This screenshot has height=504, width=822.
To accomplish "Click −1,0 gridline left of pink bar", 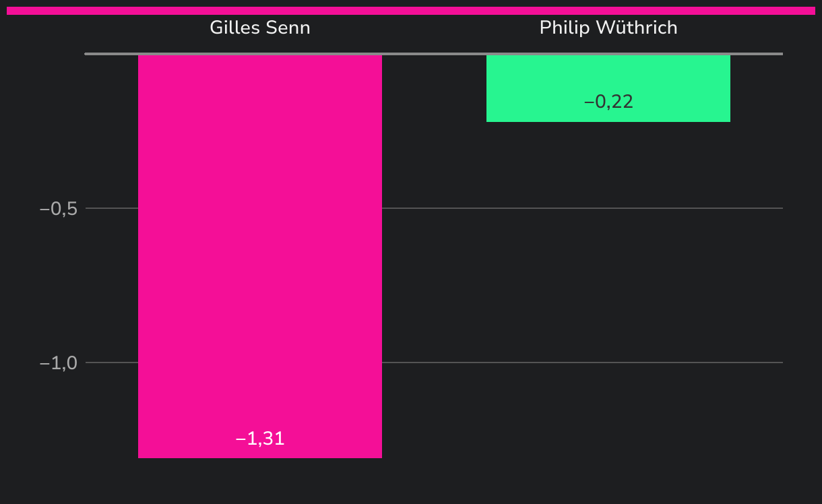I will [111, 363].
